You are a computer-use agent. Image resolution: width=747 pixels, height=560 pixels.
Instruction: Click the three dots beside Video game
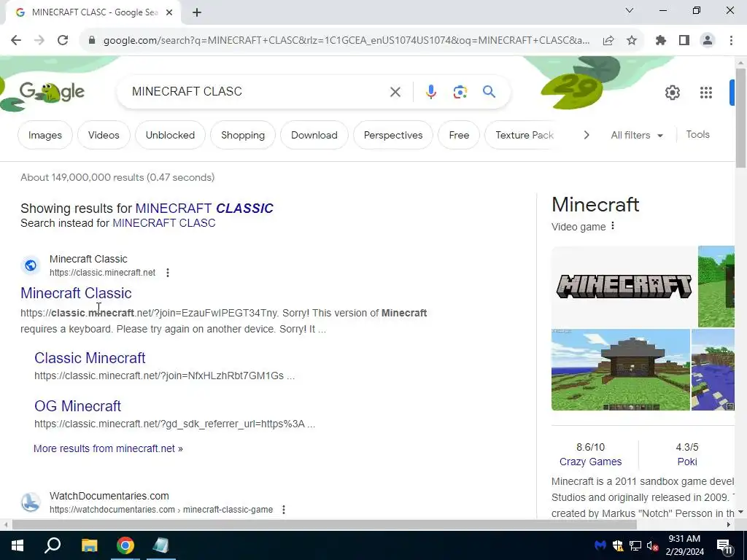[613, 226]
